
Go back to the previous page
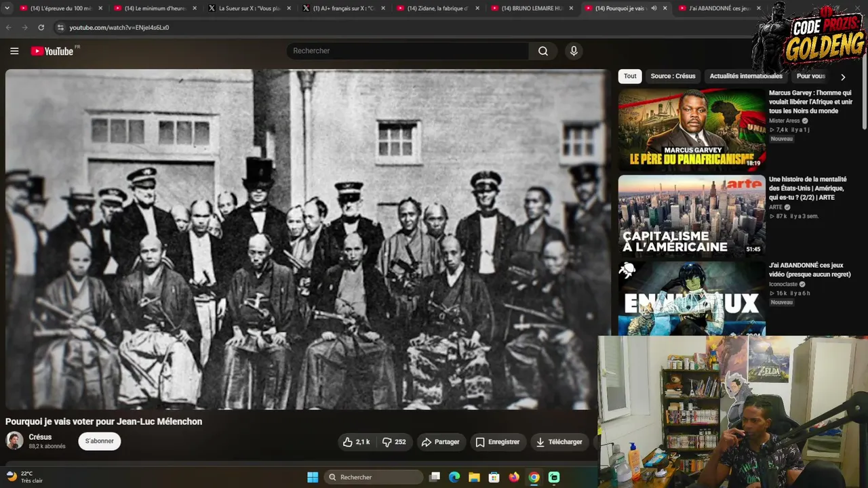click(9, 28)
